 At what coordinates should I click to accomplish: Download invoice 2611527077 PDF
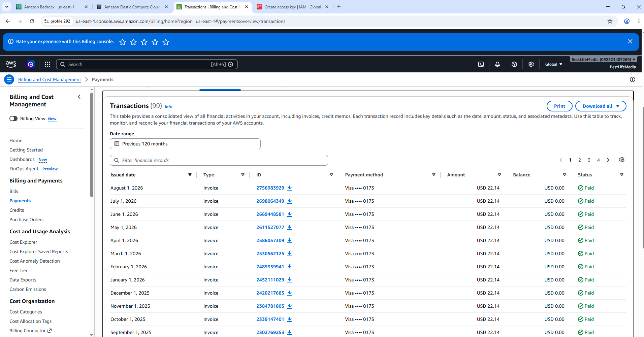click(x=290, y=227)
